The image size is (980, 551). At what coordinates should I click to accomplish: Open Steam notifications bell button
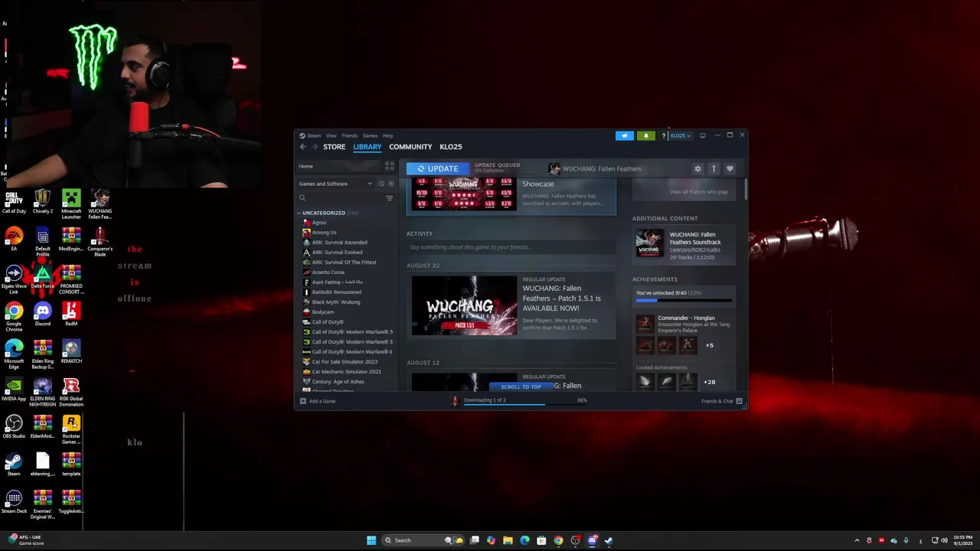pyautogui.click(x=646, y=135)
